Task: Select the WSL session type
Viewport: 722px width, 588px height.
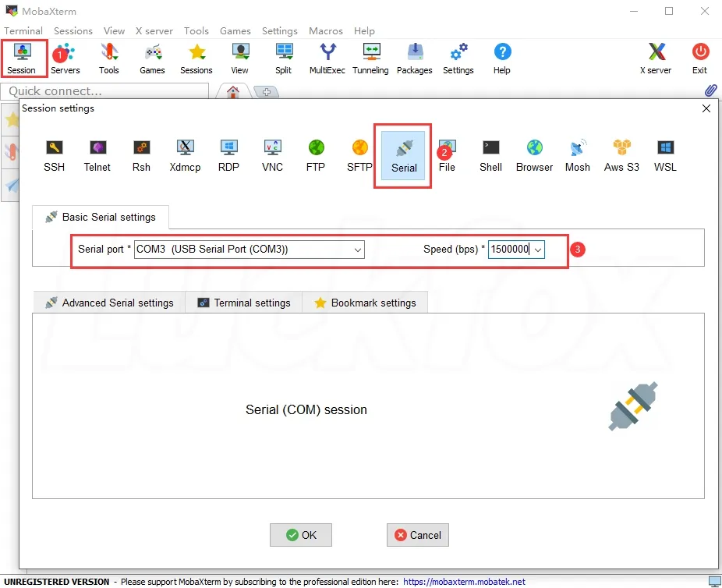Action: pos(665,156)
